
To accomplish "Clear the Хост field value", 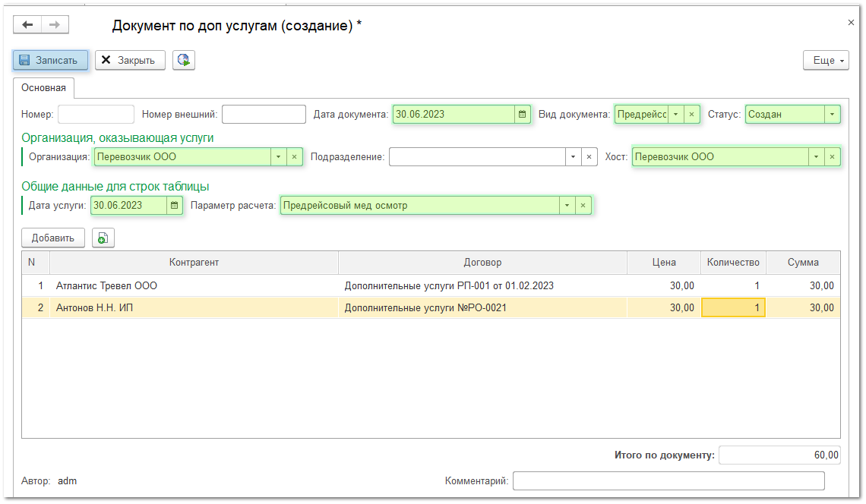I will pos(832,157).
